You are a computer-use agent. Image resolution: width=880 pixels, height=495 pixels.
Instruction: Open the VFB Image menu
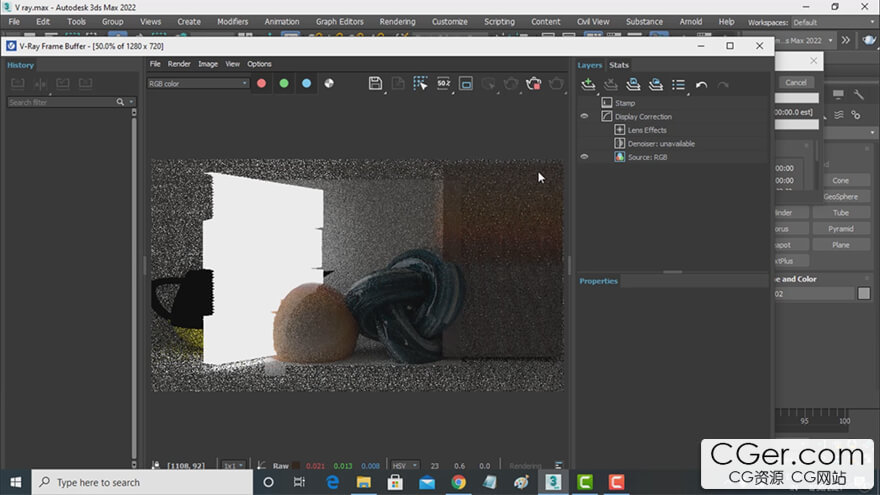208,64
